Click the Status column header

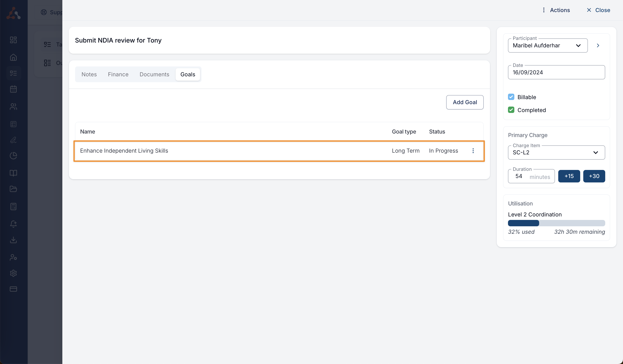pos(437,132)
